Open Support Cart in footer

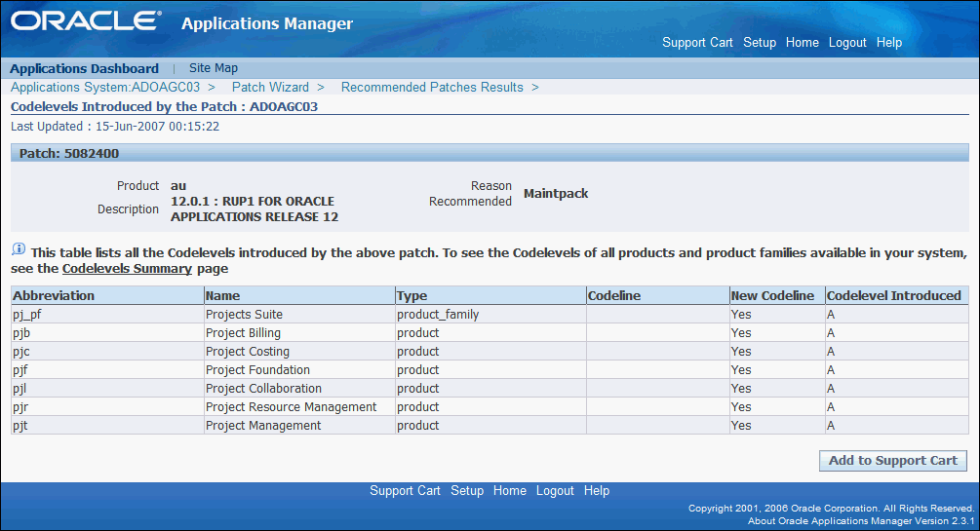coord(405,491)
